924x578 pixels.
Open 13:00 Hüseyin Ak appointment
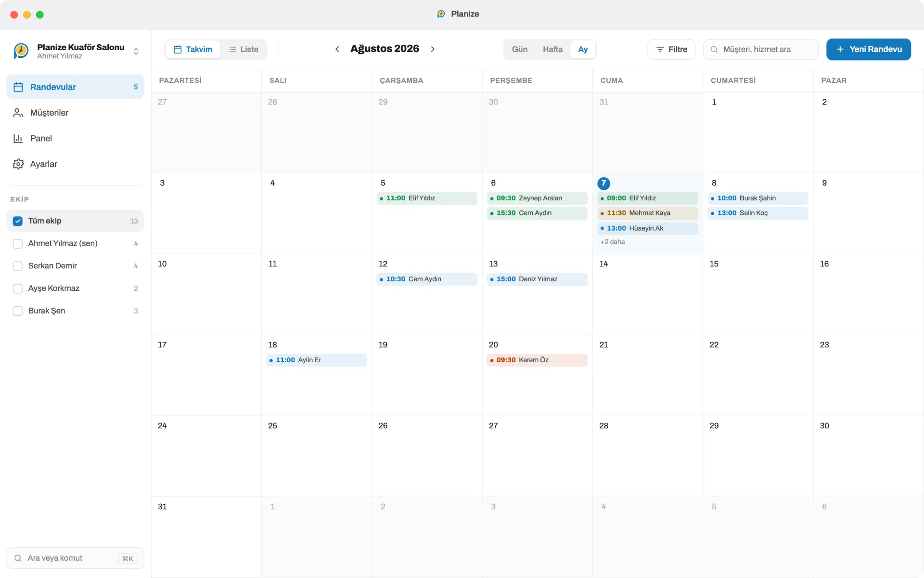(x=647, y=228)
